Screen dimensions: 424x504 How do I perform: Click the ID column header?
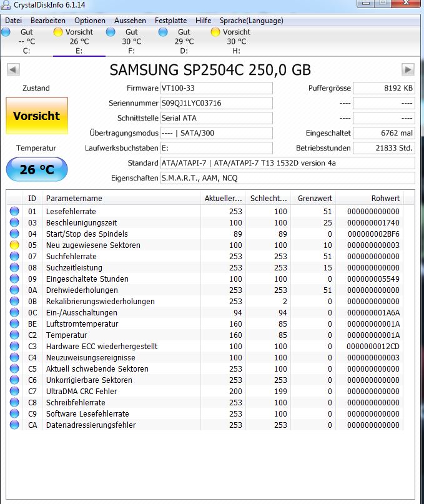[32, 199]
